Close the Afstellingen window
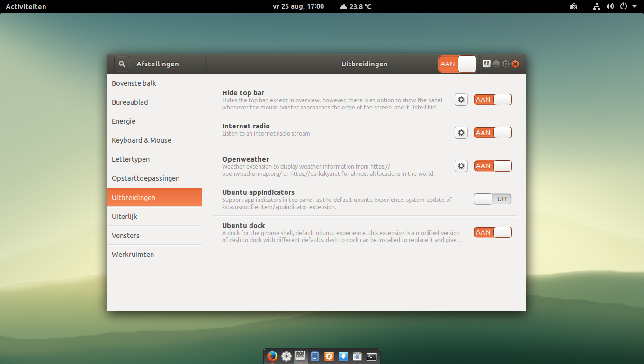The image size is (644, 364). pos(515,64)
